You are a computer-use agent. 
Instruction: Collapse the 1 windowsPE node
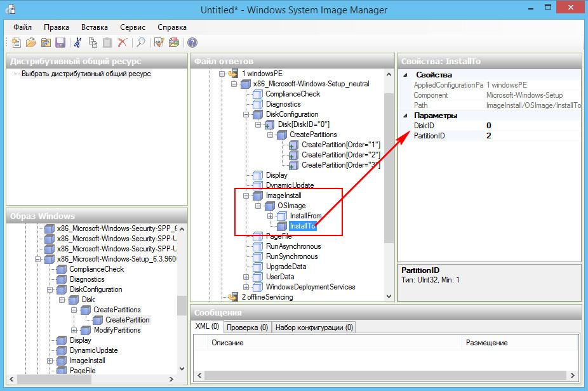click(x=222, y=74)
